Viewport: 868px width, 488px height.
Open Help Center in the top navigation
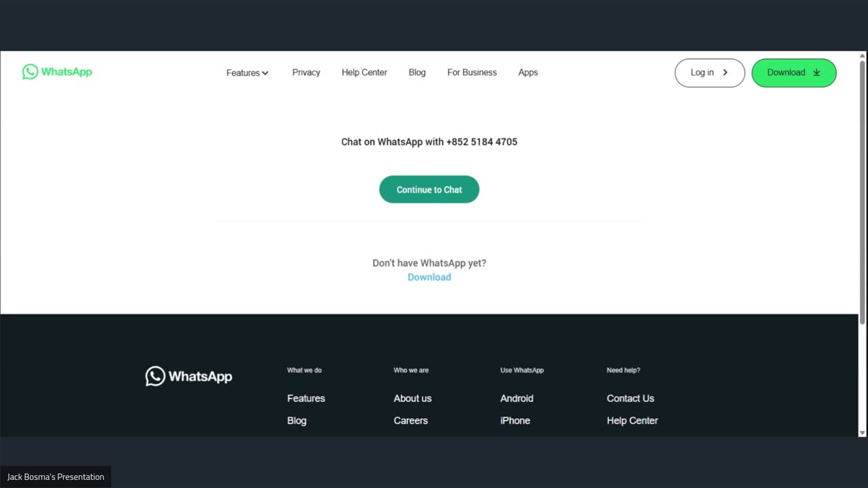[x=364, y=73]
